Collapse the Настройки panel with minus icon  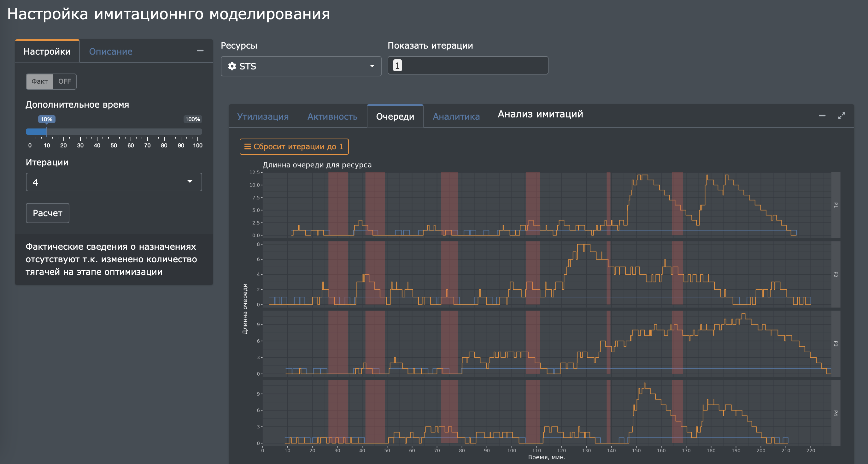pyautogui.click(x=200, y=51)
